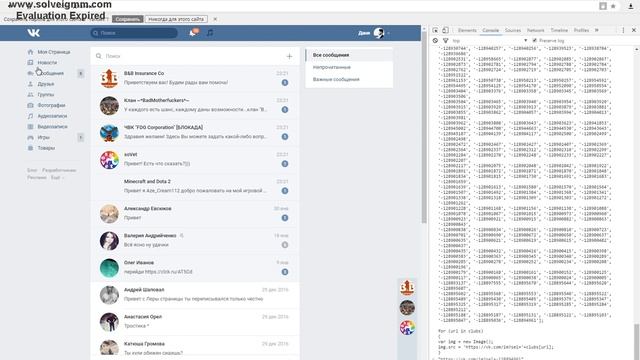Viewport: 640px width, 360px height.
Task: Click the console vertical scrollbar
Action: click(637, 341)
